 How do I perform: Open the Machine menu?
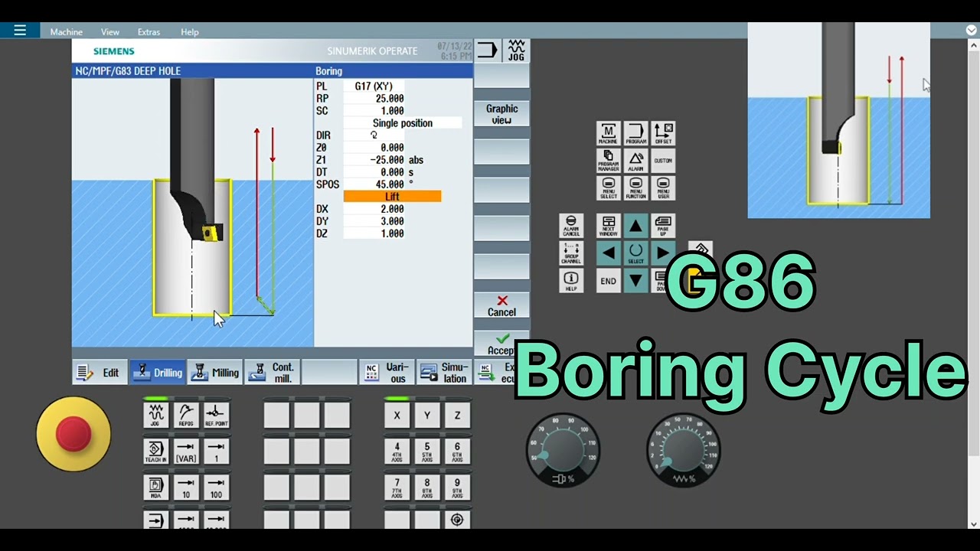click(67, 32)
